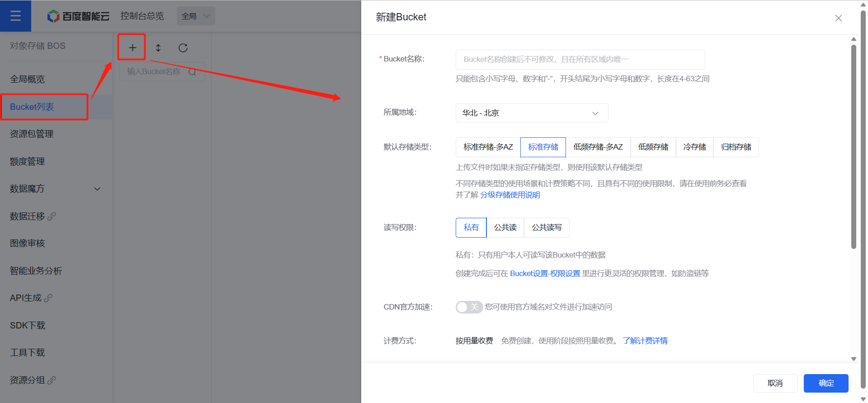Click the Bucket名称 input field
Viewport: 868px width, 403px height.
(580, 59)
